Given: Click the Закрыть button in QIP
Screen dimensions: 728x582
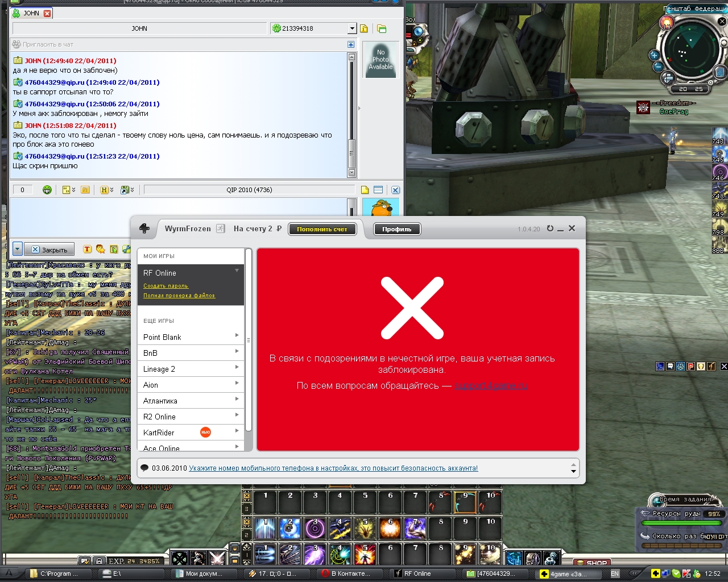Looking at the screenshot, I should coord(49,250).
